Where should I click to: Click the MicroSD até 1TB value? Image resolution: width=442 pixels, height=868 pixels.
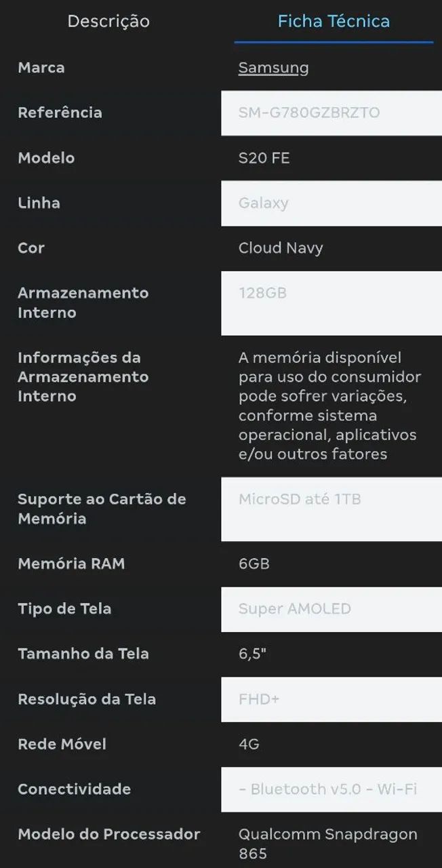click(x=300, y=500)
